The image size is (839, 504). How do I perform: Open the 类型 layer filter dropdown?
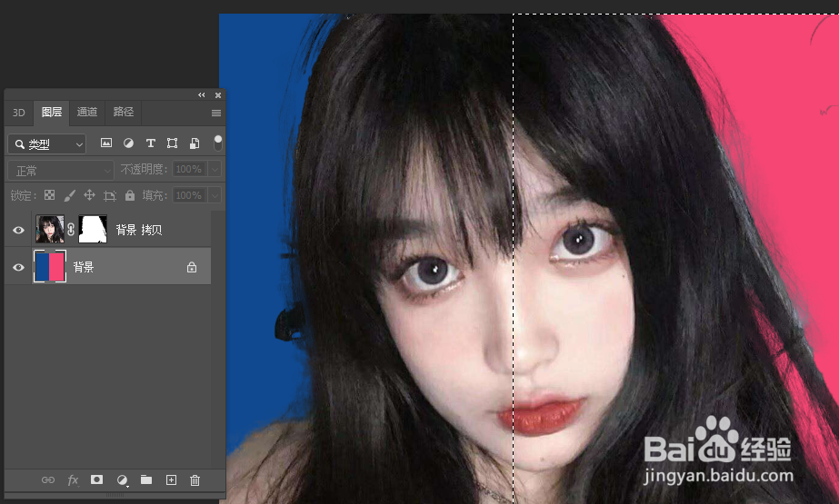47,143
